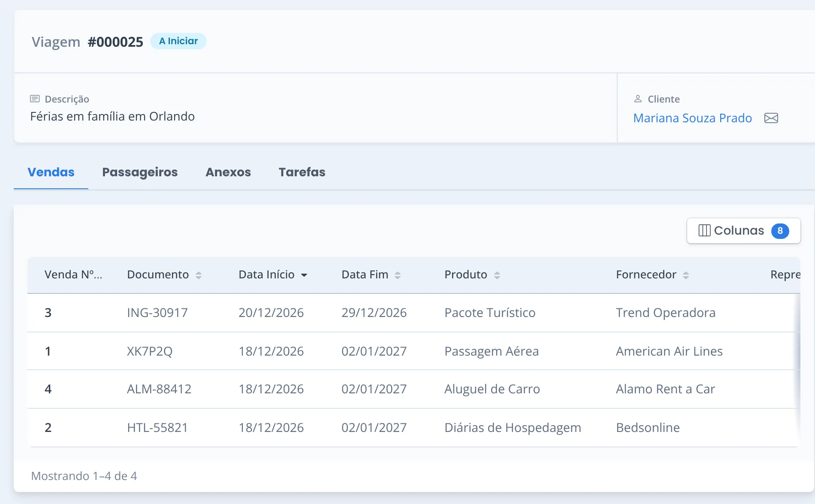The height and width of the screenshot is (504, 815).
Task: Select document XK7P2Q cell
Action: pos(149,351)
